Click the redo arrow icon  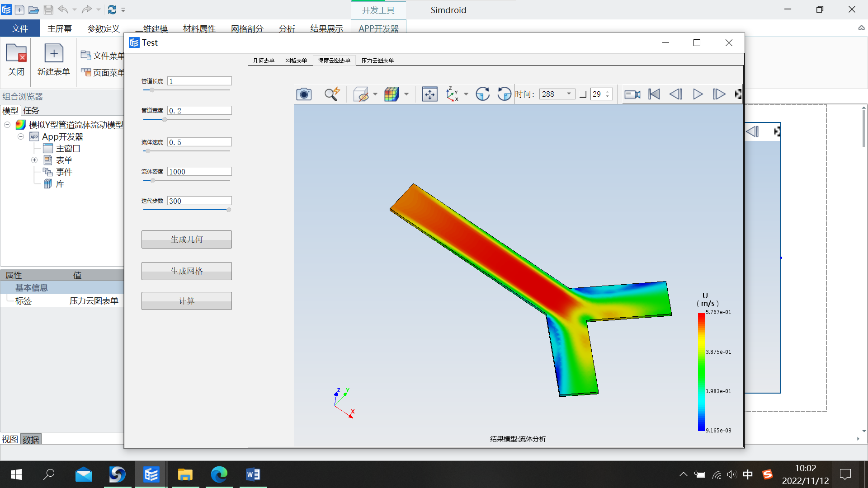click(x=87, y=9)
